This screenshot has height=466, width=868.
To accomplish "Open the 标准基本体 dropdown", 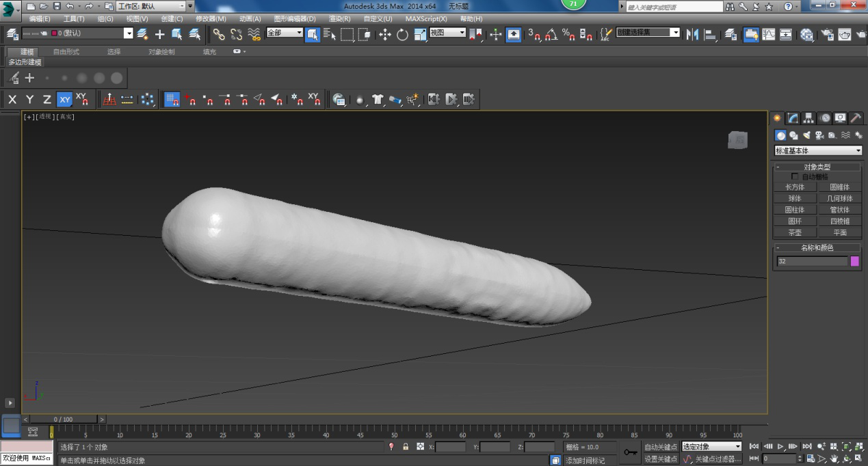I will (x=817, y=150).
